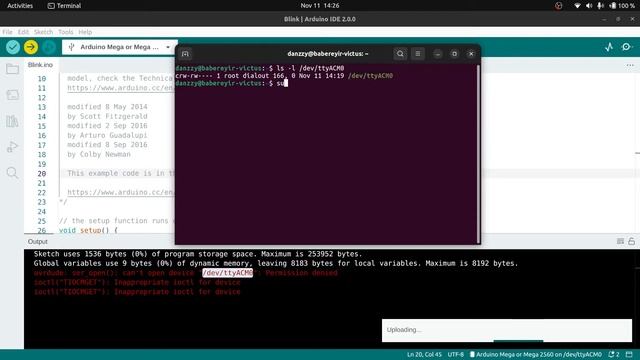Screen dimensions: 640x360
Task: Click the Upload arrow button
Action: click(31, 47)
